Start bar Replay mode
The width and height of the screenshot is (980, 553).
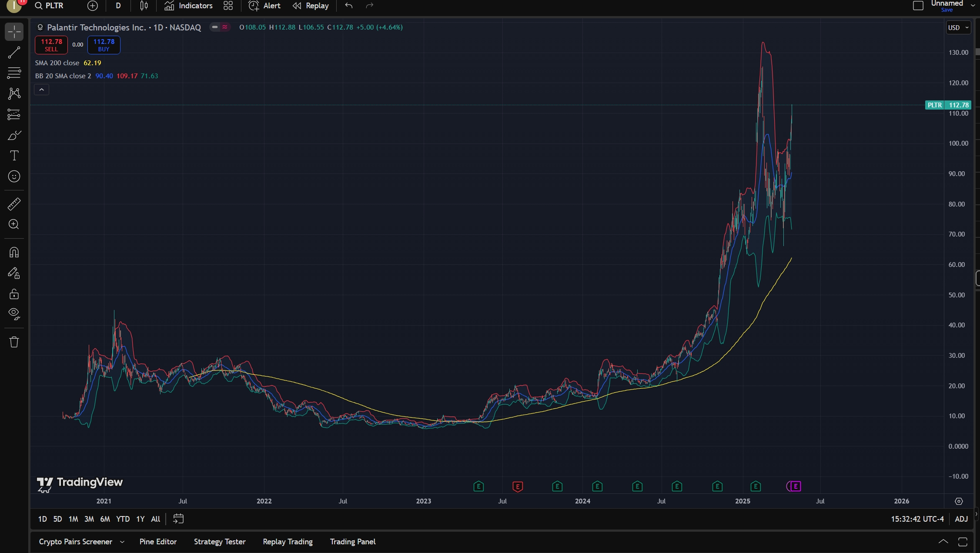tap(311, 6)
